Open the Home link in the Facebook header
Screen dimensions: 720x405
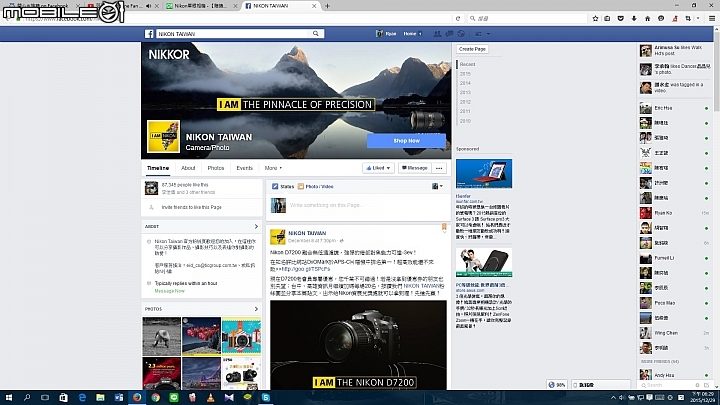click(411, 34)
